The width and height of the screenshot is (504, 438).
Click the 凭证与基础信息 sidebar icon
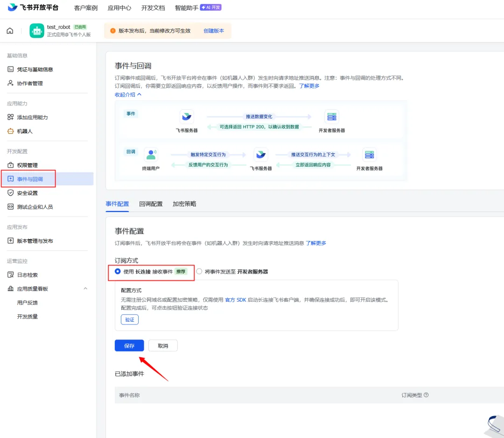coord(11,69)
